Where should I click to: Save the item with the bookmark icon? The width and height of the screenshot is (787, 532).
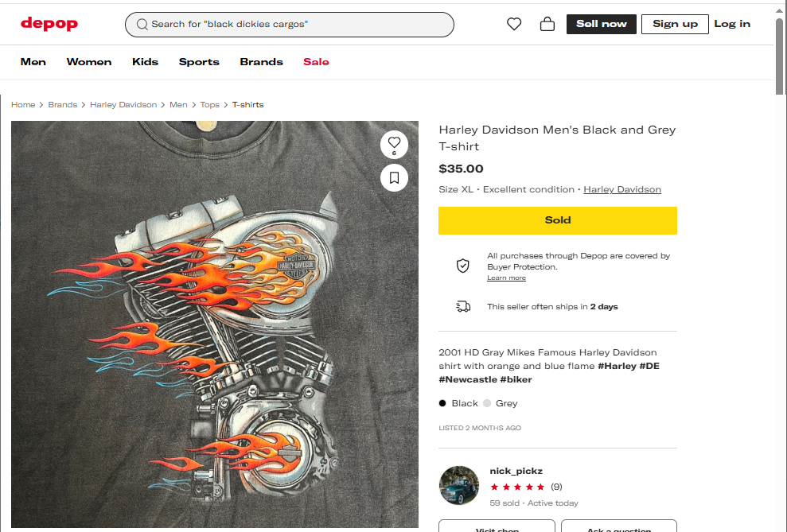(x=394, y=177)
